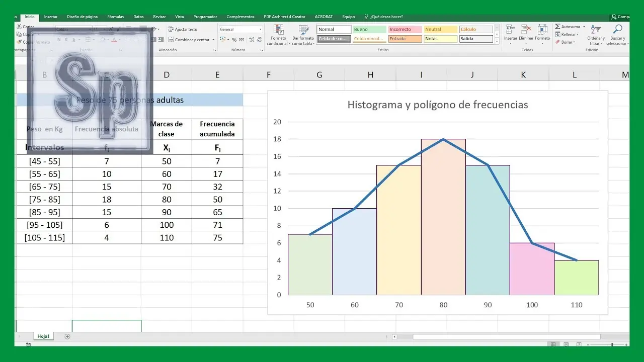Apply the Neutral cell style
644x362 pixels.
(440, 29)
